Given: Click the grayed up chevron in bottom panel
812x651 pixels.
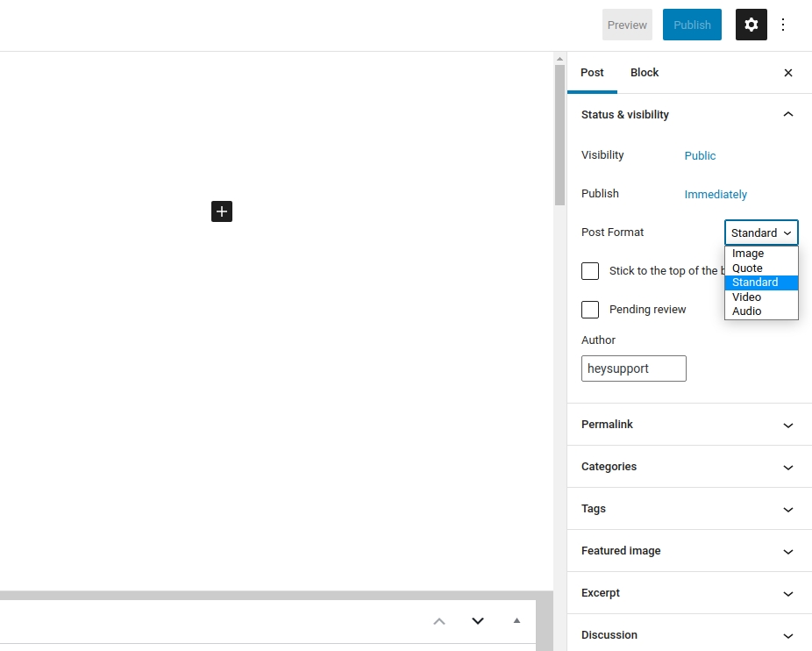Looking at the screenshot, I should pos(439,621).
